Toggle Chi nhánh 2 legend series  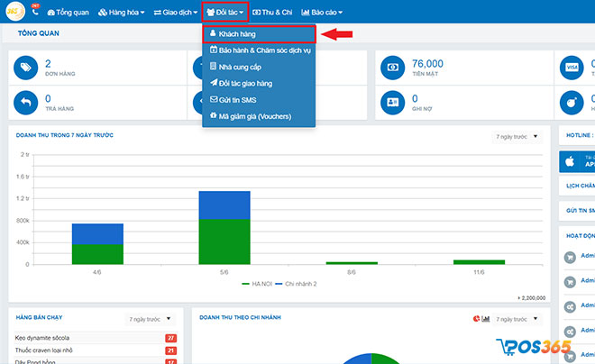click(296, 284)
